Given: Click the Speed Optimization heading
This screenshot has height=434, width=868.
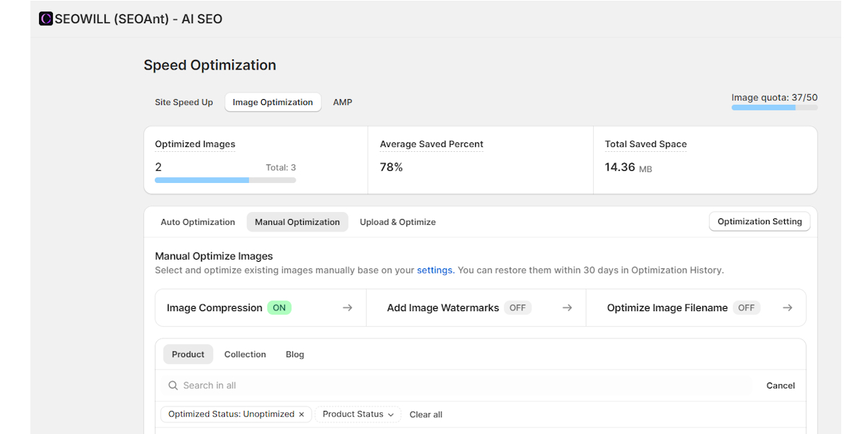Looking at the screenshot, I should tap(210, 65).
